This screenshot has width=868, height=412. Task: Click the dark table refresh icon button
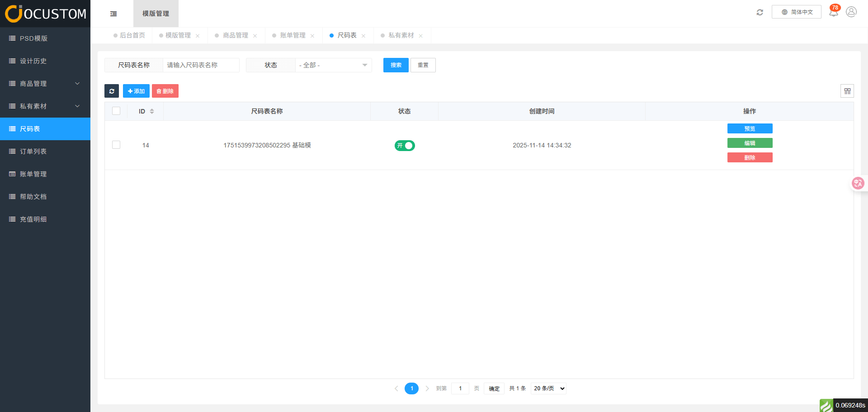click(112, 91)
